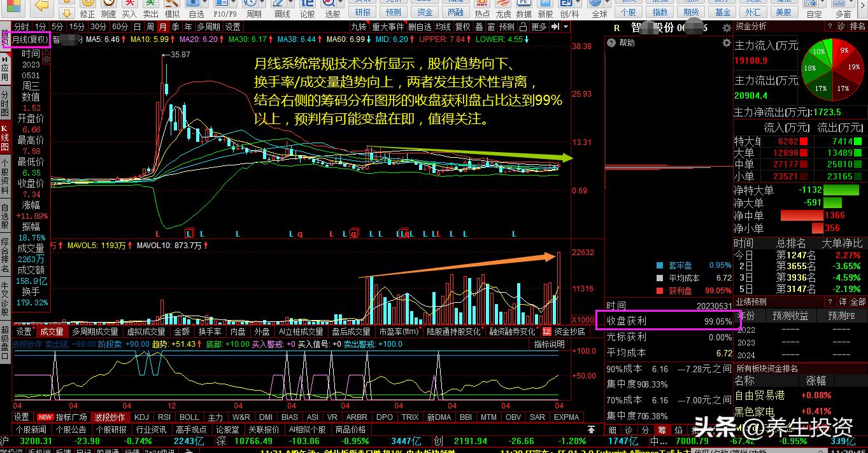868x453 pixels.
Task: Toggle the 获利盘 legend checkbox
Action: coord(660,291)
